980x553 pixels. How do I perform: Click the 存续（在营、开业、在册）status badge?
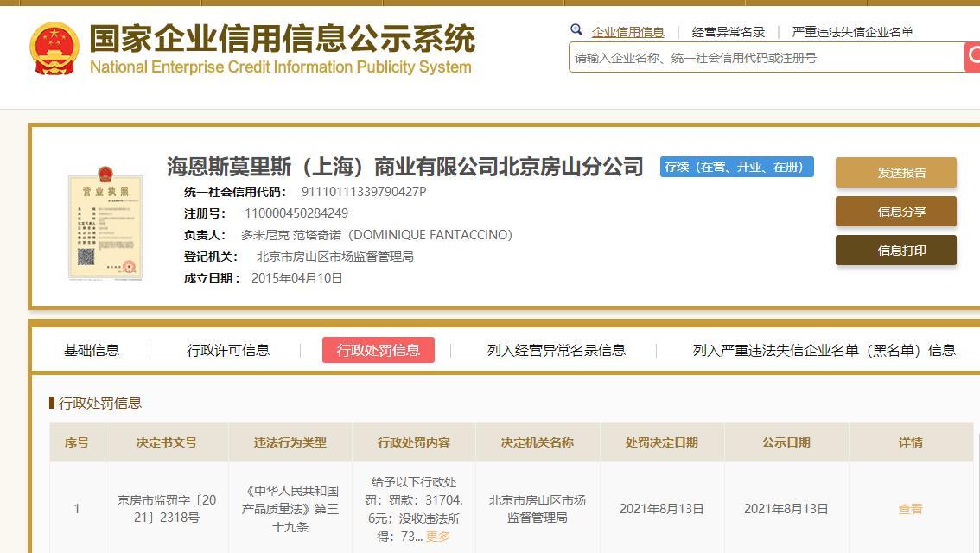(x=737, y=167)
